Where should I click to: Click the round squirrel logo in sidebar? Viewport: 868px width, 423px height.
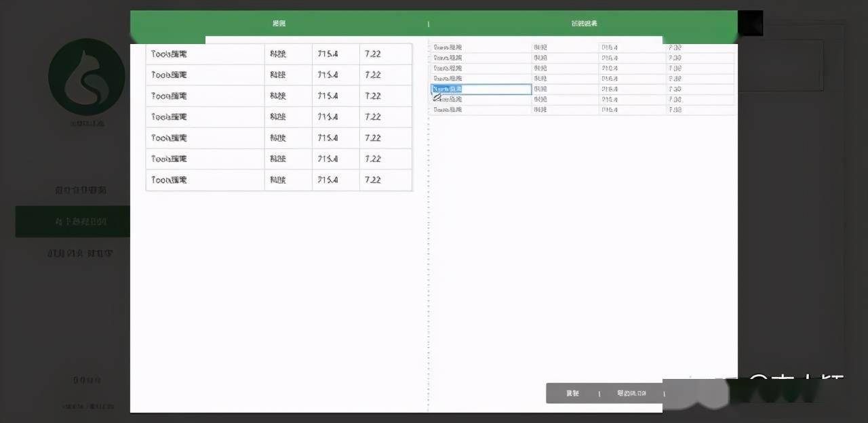click(x=87, y=77)
